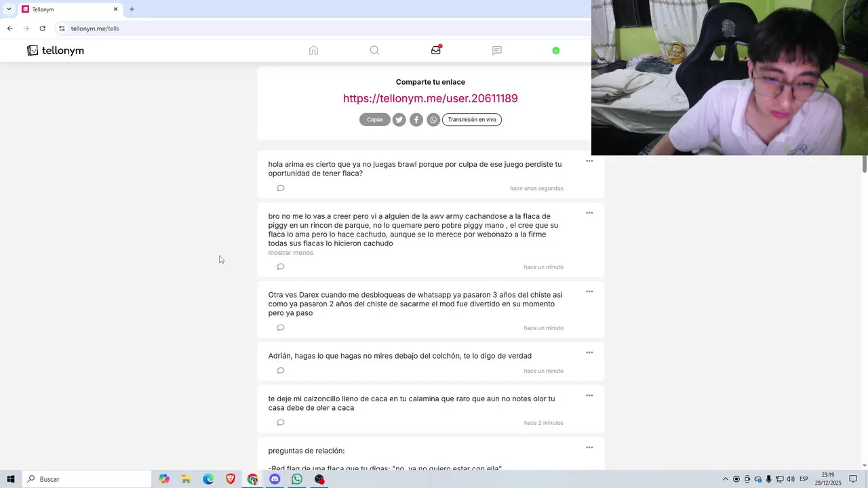Open File Explorer from the taskbar

click(x=186, y=479)
